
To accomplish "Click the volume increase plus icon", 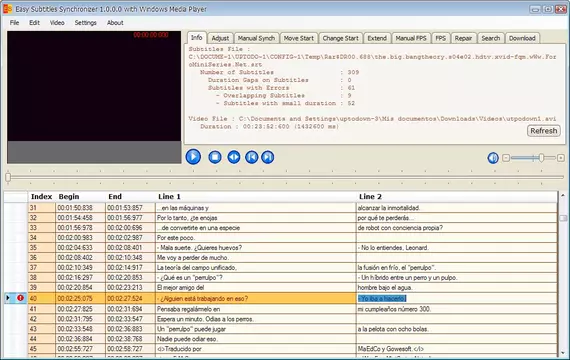I will [x=561, y=158].
